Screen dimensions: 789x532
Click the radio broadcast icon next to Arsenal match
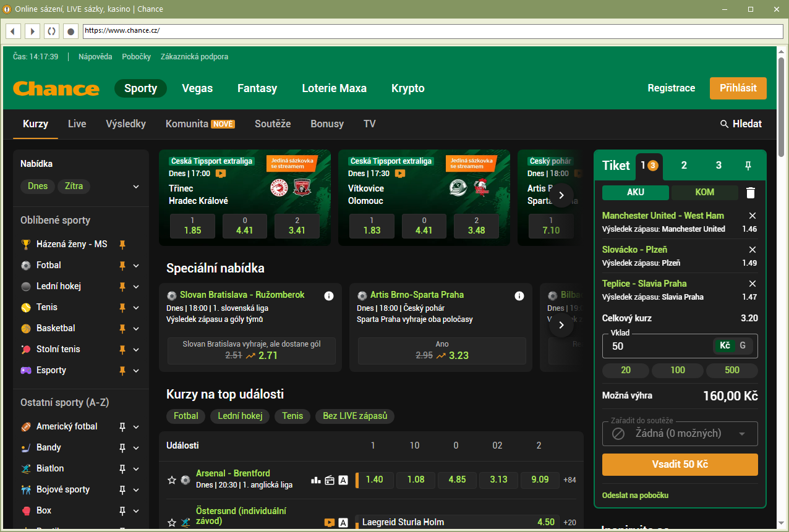click(329, 479)
